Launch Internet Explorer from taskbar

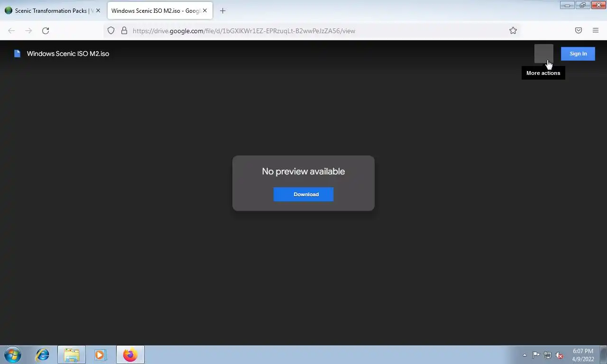[x=43, y=355]
